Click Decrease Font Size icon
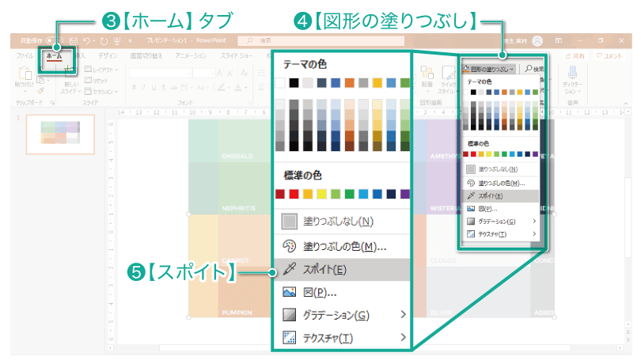 tap(231, 74)
